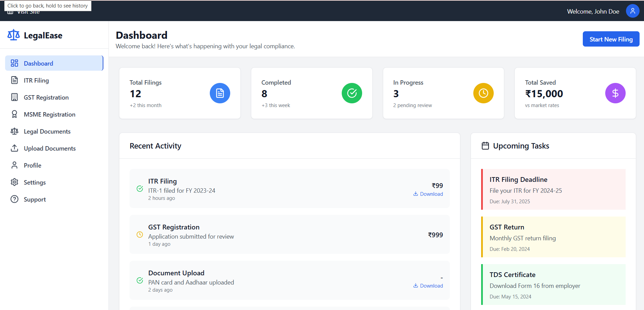Click the clock status icon for GST Registration activity
This screenshot has width=644, height=310.
point(140,235)
